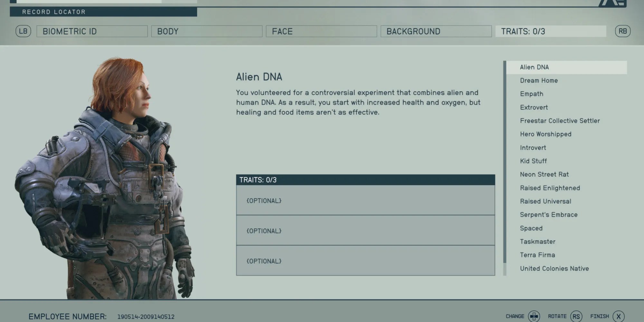Select the Taskmaster trait
This screenshot has height=322, width=644.
(x=567, y=241)
